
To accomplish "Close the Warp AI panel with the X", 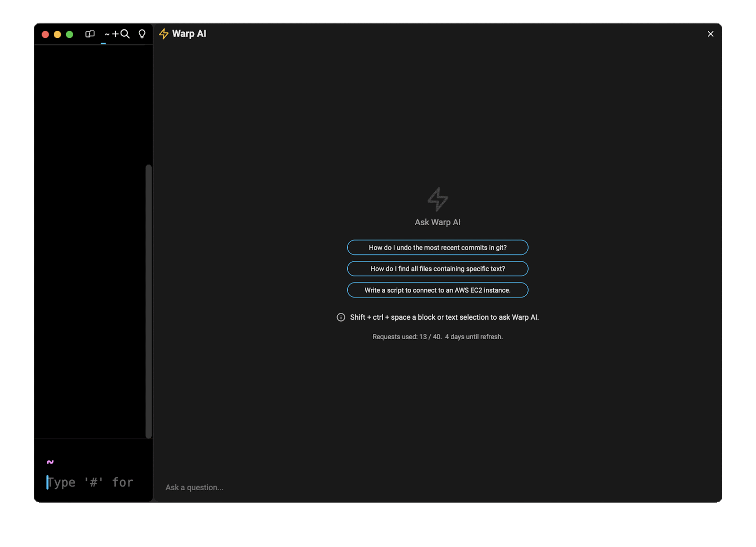I will tap(710, 34).
